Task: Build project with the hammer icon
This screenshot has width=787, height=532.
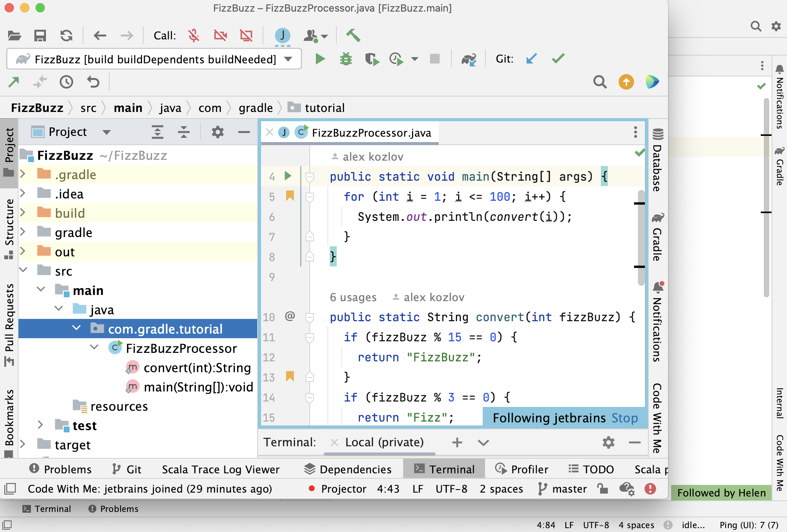Action: click(x=353, y=35)
